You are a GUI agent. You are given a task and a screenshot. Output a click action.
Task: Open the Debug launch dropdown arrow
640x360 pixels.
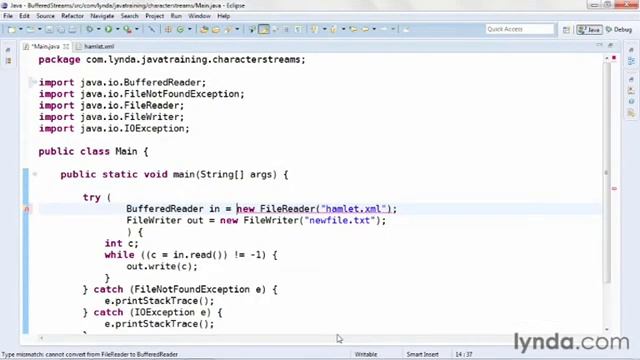(x=98, y=29)
